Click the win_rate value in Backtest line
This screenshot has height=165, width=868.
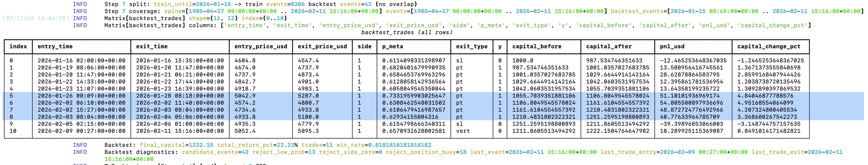pos(399,145)
